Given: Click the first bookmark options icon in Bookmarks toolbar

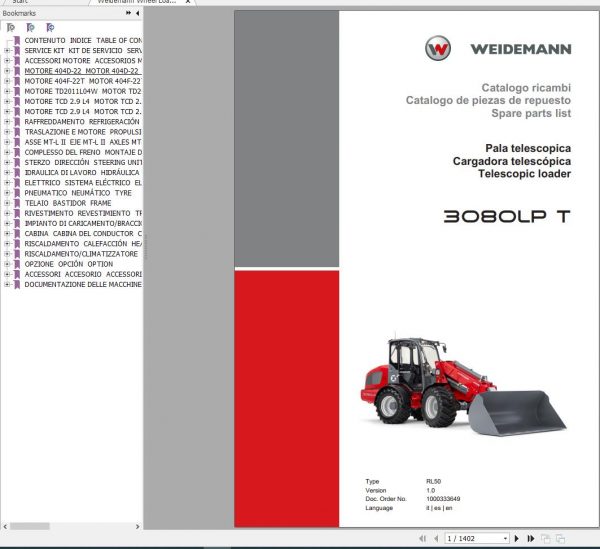Looking at the screenshot, I should (11, 28).
